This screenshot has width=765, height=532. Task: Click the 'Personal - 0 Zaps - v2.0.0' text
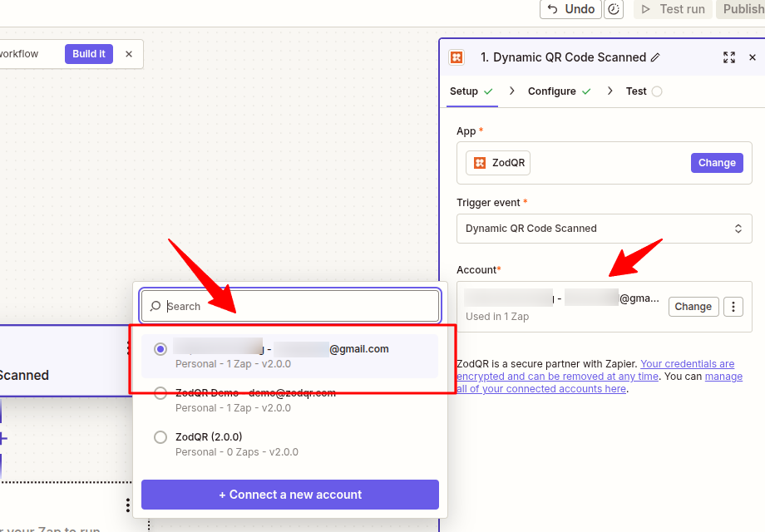click(x=237, y=452)
